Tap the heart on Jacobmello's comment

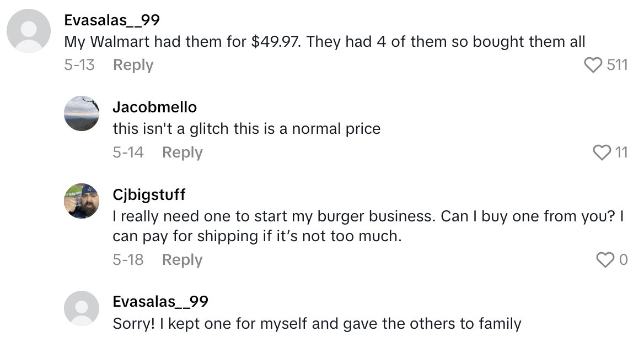tap(602, 152)
